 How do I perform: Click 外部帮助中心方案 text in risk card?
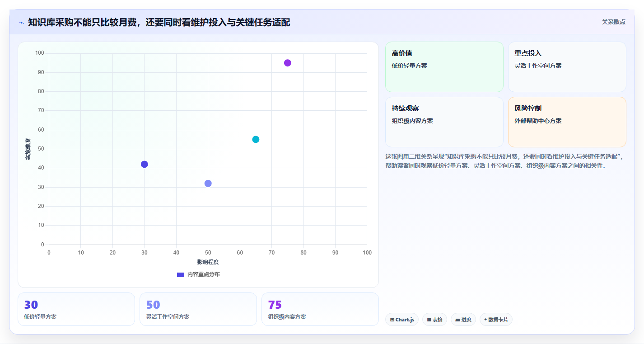tap(538, 121)
